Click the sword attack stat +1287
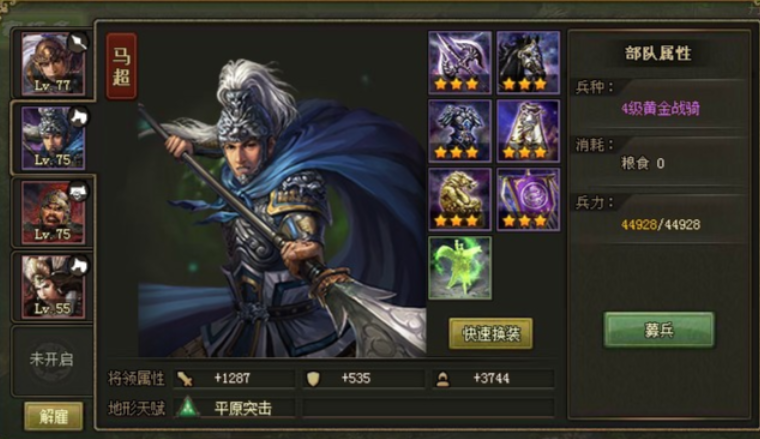760x439 pixels. point(235,378)
